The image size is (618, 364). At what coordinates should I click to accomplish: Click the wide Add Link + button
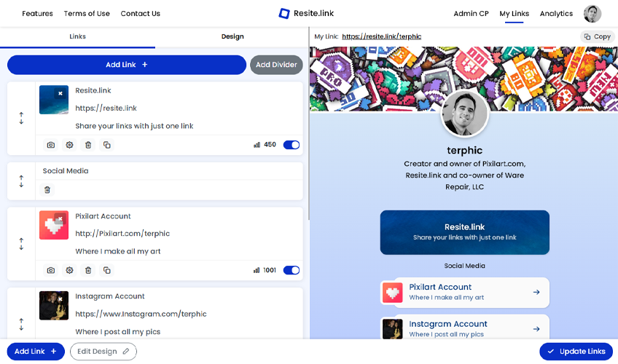pyautogui.click(x=127, y=65)
